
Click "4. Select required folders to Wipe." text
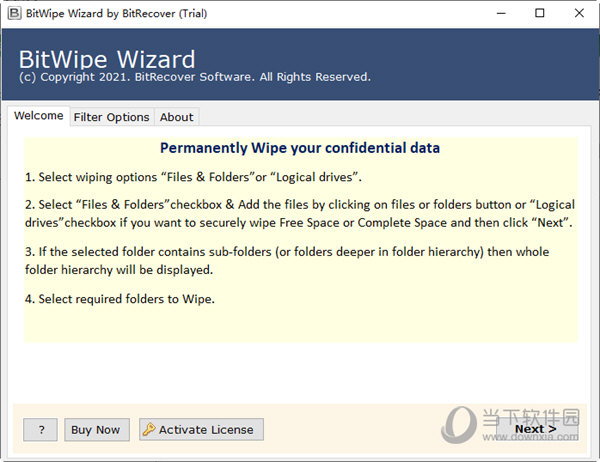(120, 299)
